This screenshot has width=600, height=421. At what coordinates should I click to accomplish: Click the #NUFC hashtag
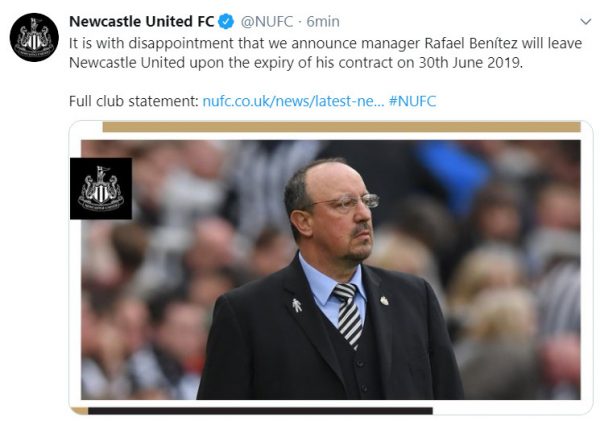(412, 101)
